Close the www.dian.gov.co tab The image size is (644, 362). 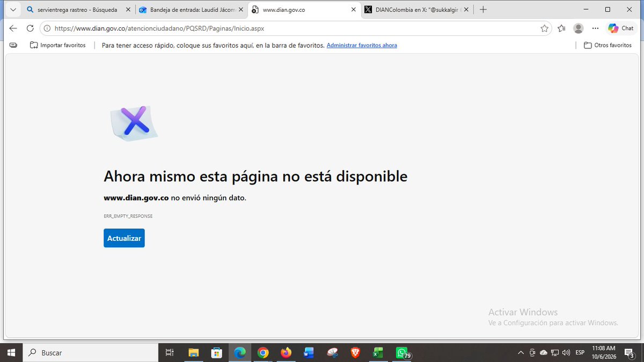[353, 10]
